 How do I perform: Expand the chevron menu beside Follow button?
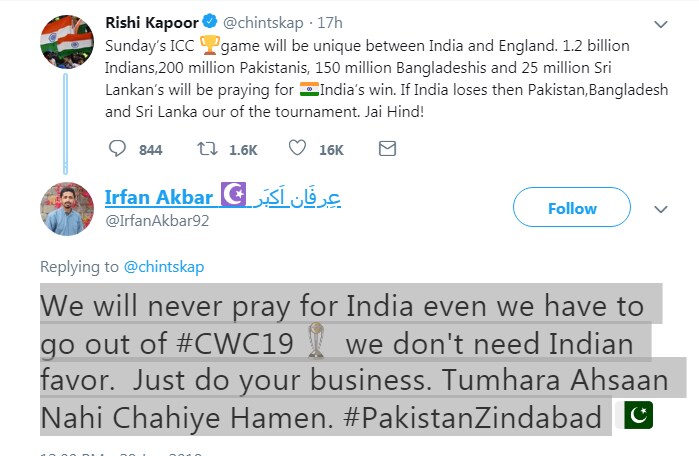pos(660,209)
